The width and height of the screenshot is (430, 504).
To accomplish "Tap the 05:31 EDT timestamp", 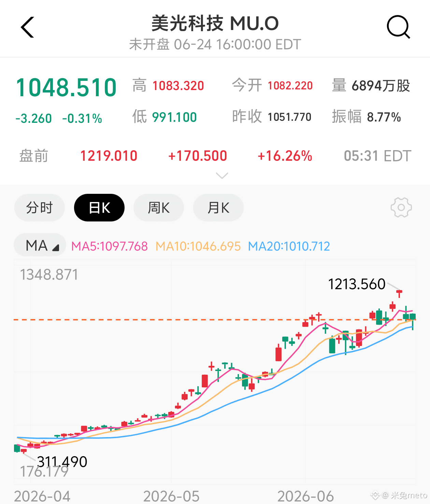I will click(x=377, y=156).
